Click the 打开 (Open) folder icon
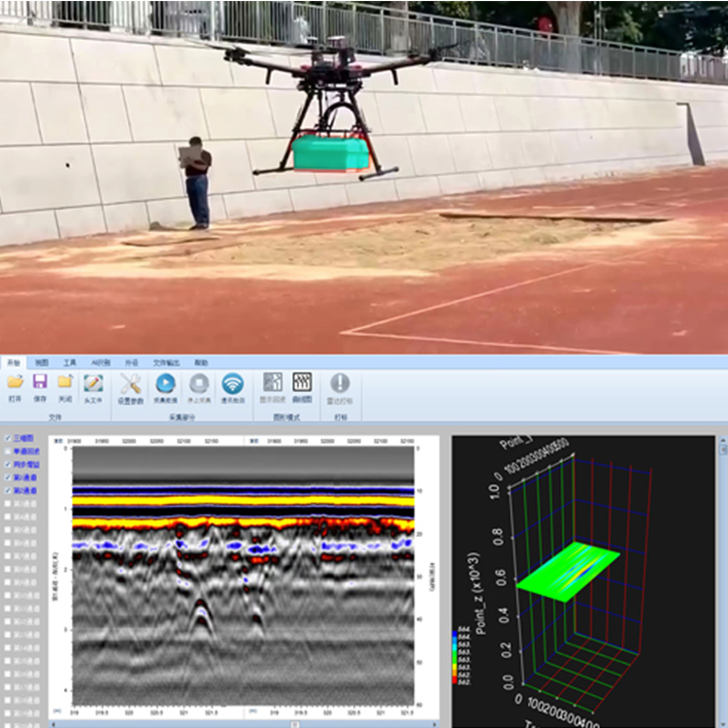This screenshot has width=728, height=728. [15, 382]
